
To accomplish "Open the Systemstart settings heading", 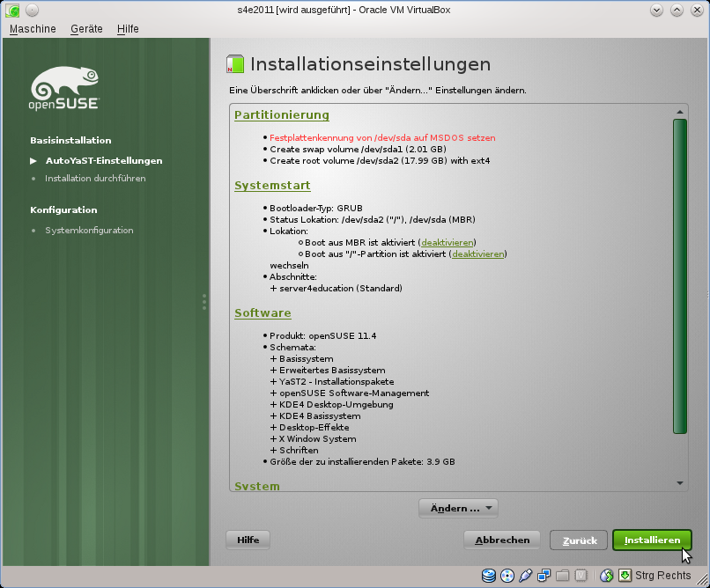I will tap(272, 186).
